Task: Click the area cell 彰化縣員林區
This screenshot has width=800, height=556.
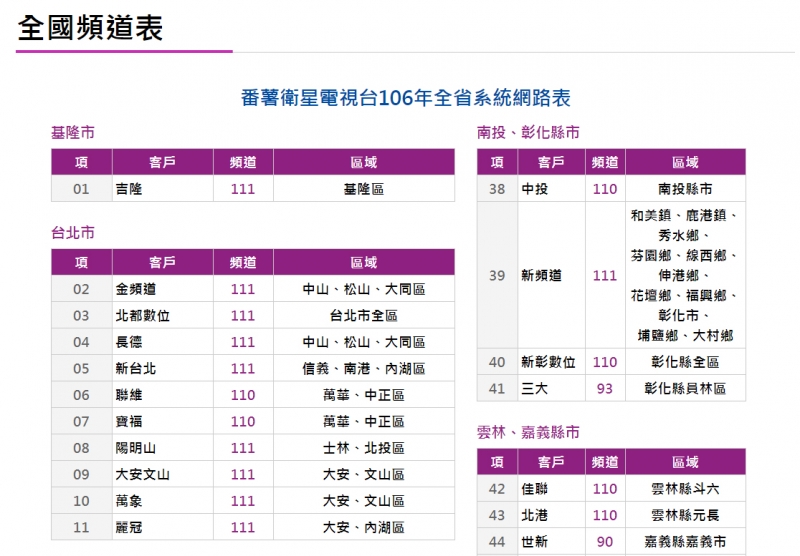Action: (x=685, y=389)
